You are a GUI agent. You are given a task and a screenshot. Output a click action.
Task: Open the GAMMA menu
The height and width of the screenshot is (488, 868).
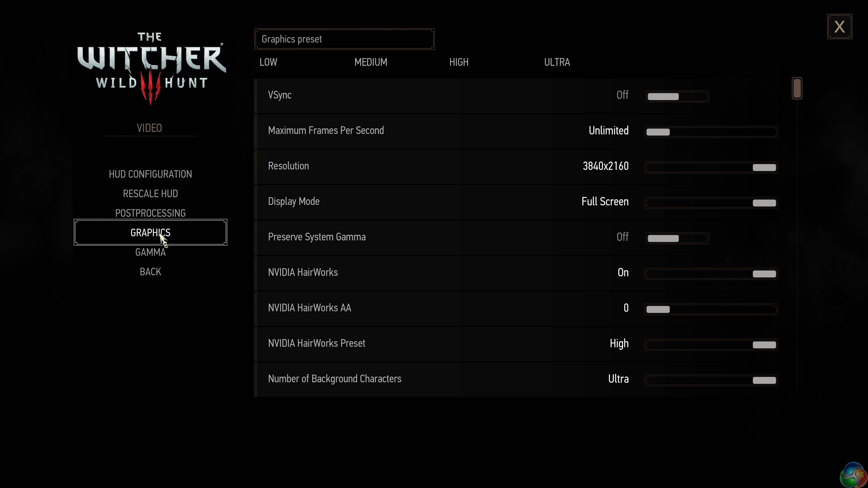[150, 252]
